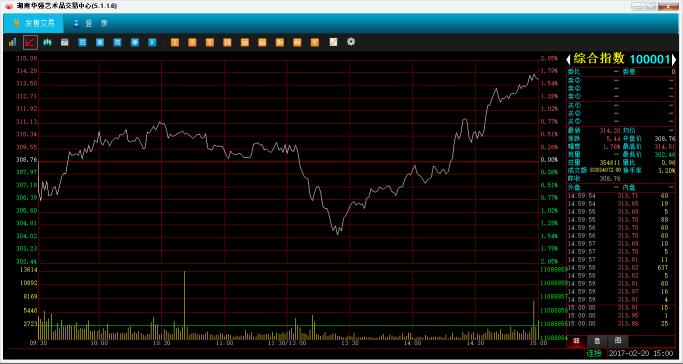This screenshot has width=683, height=364.
Task: Open the settings gear icon
Action: [351, 42]
